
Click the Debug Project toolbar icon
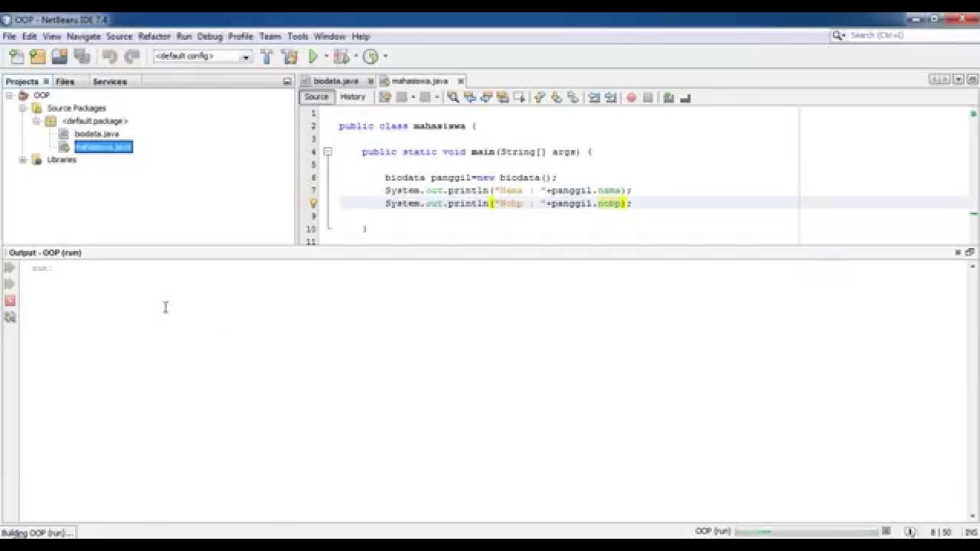(x=341, y=56)
